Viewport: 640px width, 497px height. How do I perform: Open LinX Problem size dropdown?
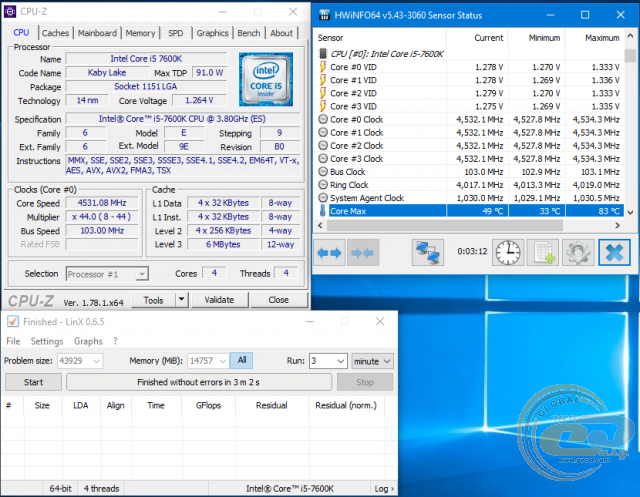[96, 361]
